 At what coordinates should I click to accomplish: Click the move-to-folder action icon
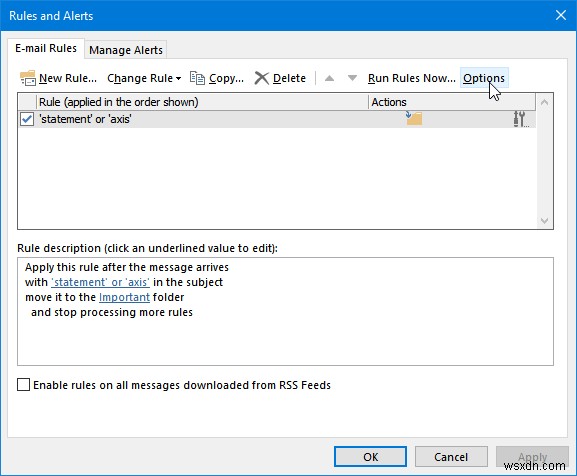[x=414, y=118]
